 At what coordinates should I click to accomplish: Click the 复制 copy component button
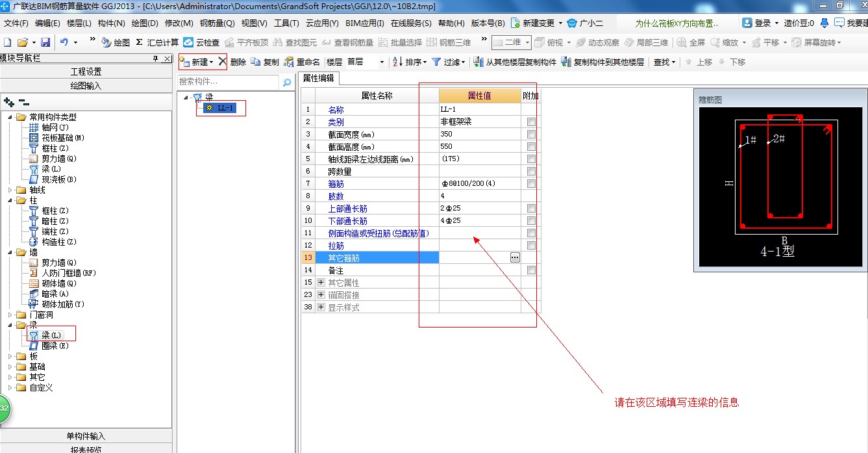[x=265, y=62]
